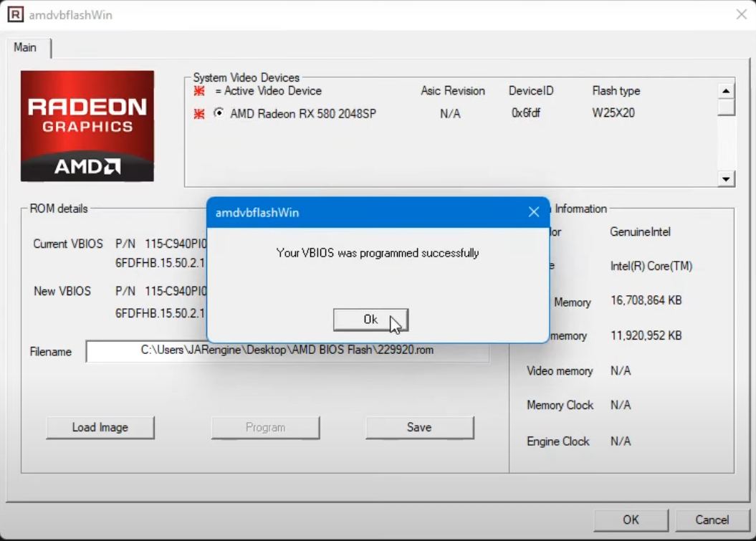Click the GenuineIntel vendor value
The image size is (756, 541).
pyautogui.click(x=641, y=232)
